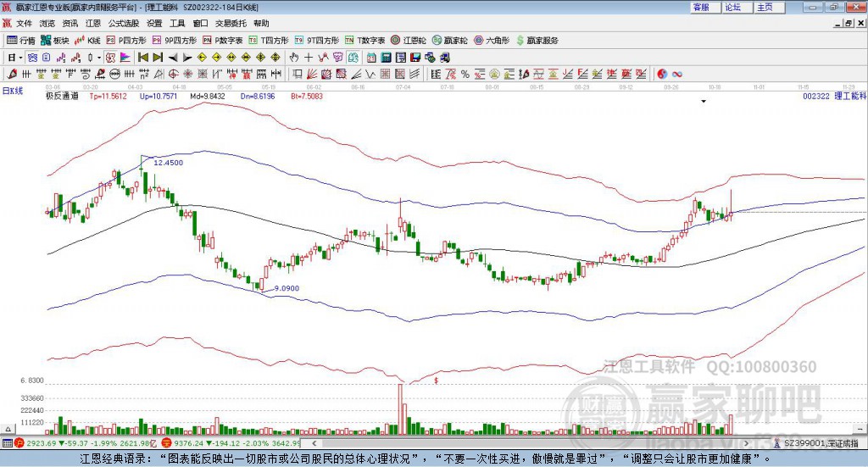Open the 江恩轮 Gann wheel
The width and height of the screenshot is (868, 467).
tap(409, 41)
